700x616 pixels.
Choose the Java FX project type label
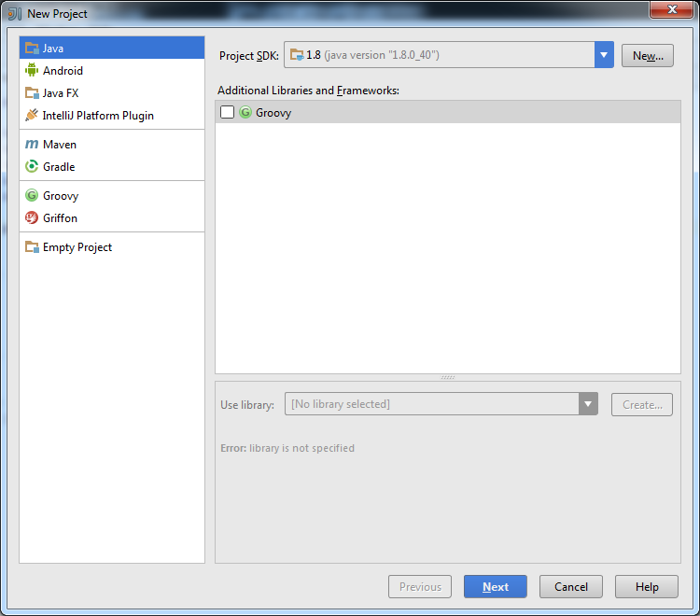pos(61,92)
